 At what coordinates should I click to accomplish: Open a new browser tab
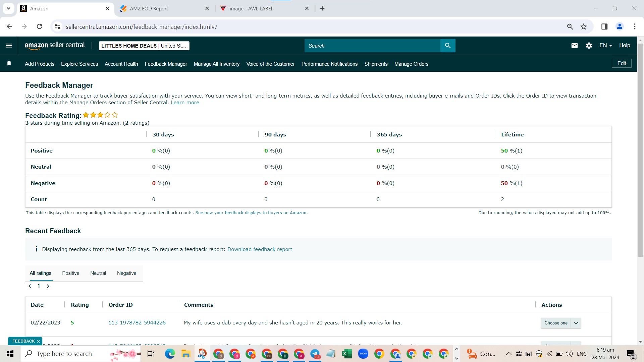322,8
